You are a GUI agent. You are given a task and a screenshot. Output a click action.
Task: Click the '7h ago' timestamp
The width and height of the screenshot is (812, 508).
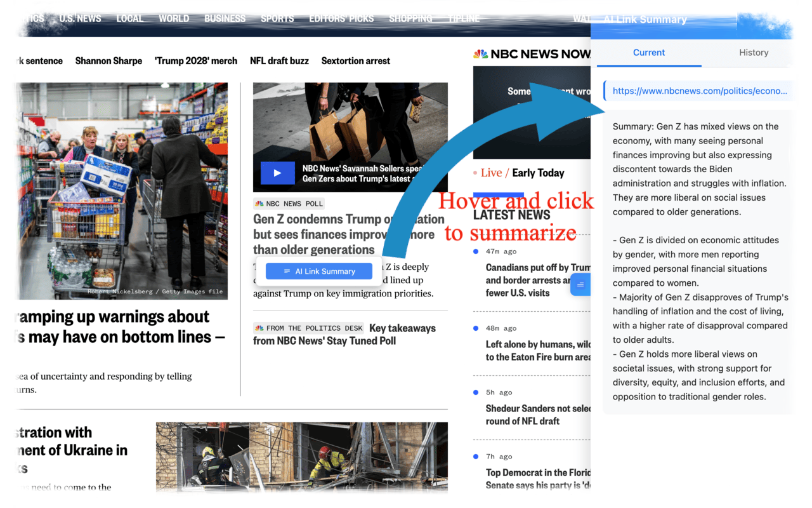pos(499,457)
